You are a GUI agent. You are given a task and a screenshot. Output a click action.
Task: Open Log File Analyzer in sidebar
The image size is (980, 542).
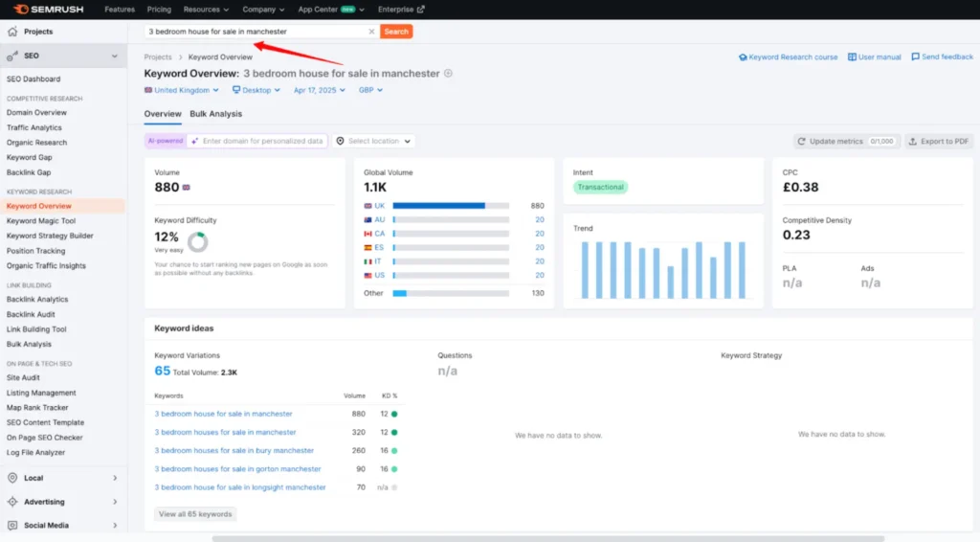[35, 453]
